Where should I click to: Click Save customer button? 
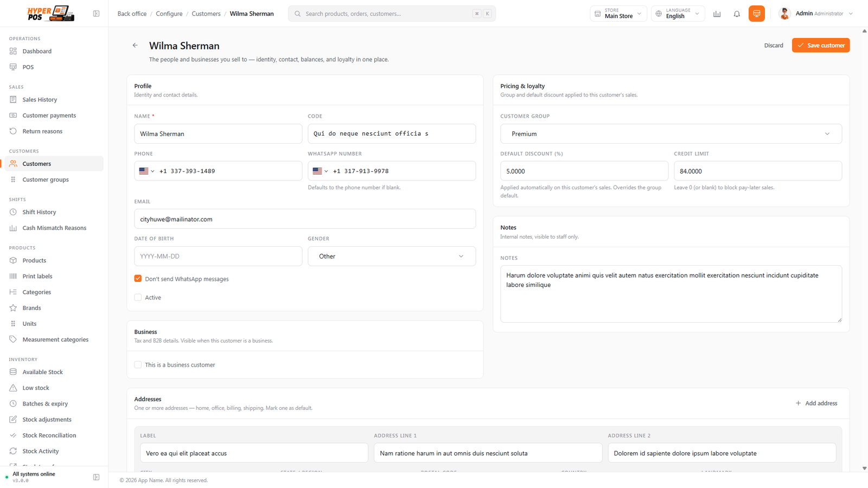(821, 46)
